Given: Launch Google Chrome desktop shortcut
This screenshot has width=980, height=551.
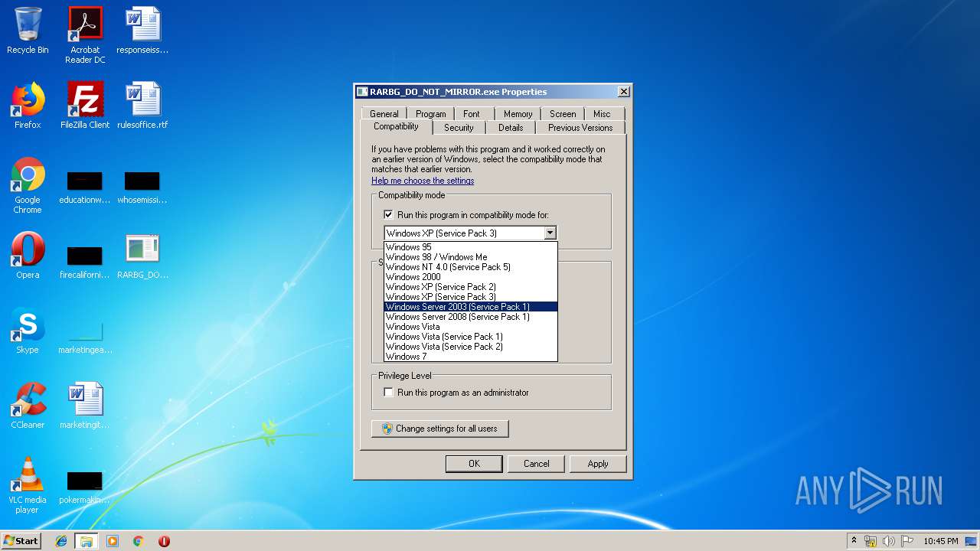Looking at the screenshot, I should tap(28, 185).
